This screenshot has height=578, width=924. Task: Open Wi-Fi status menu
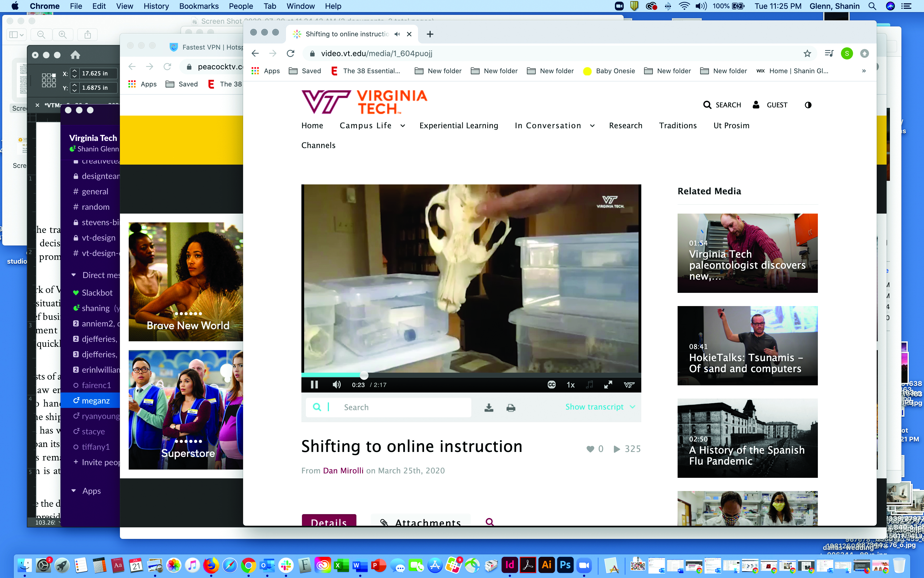click(684, 6)
